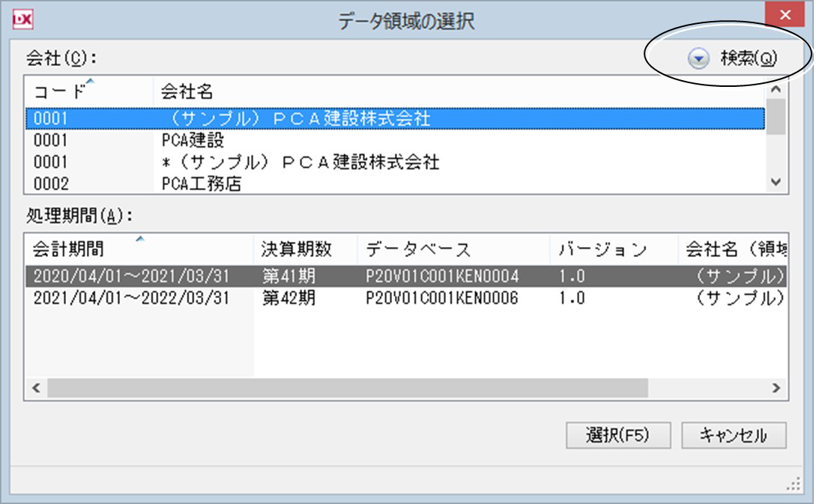Click the 第42期 cell
816x504 pixels.
point(288,298)
